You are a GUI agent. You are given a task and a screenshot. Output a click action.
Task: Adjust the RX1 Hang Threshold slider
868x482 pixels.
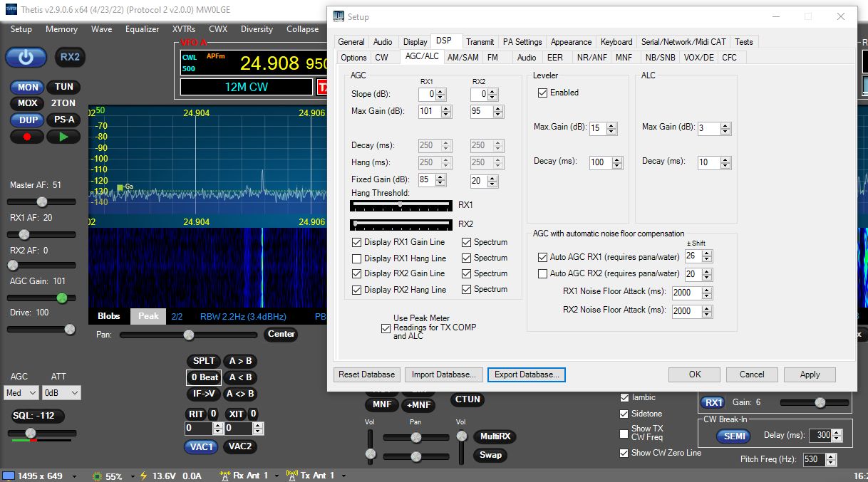click(x=401, y=205)
